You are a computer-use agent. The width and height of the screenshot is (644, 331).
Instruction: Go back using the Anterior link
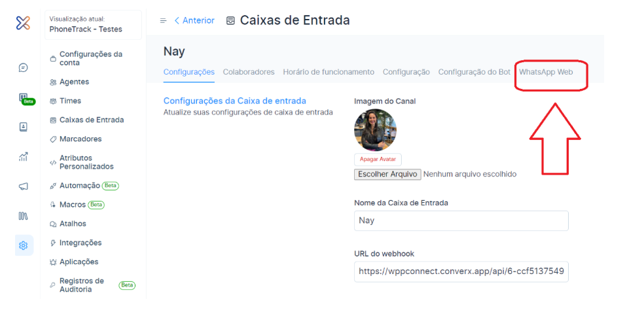click(194, 21)
